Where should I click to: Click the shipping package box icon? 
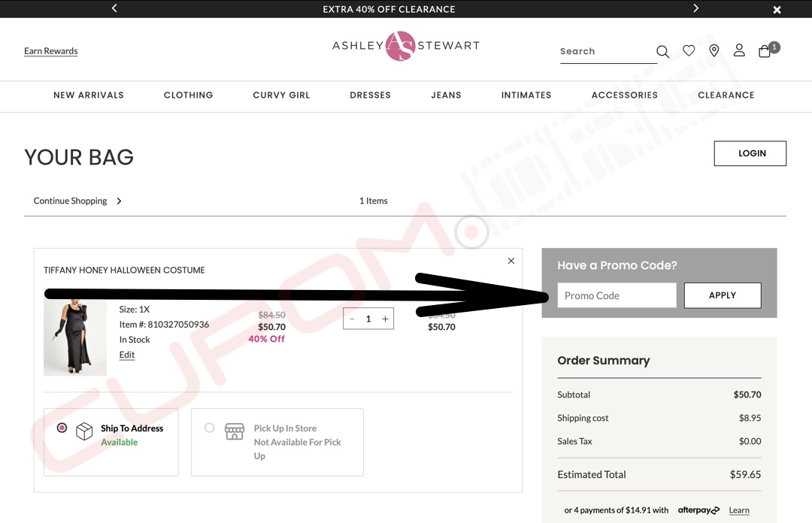click(84, 431)
